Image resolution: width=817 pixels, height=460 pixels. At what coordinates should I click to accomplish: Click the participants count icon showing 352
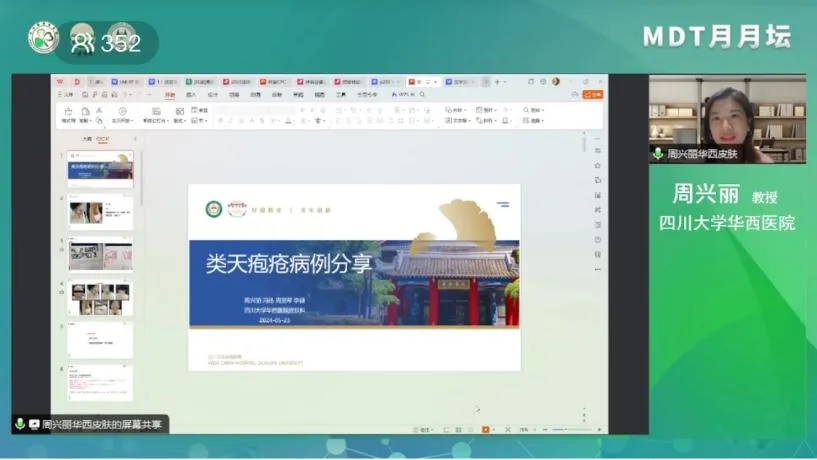point(81,43)
